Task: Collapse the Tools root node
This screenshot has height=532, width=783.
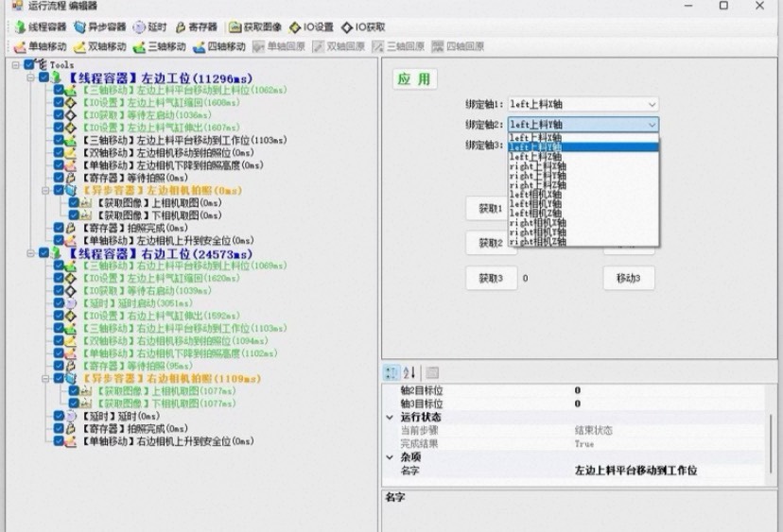Action: (x=16, y=65)
